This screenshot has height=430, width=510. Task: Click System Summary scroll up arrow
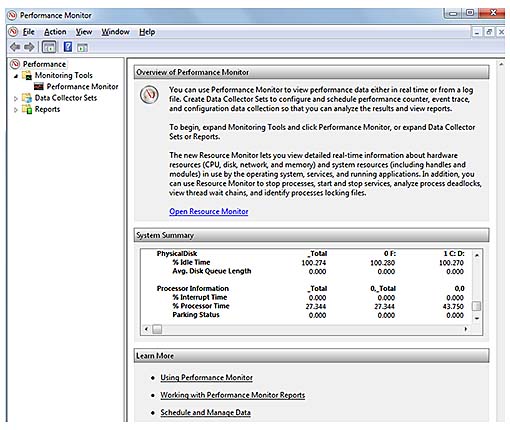(x=477, y=255)
